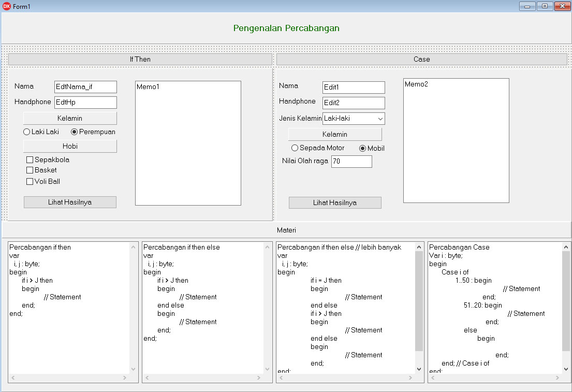572x392 pixels.
Task: Check the Voli Ball hobby checkbox
Action: click(x=43, y=181)
